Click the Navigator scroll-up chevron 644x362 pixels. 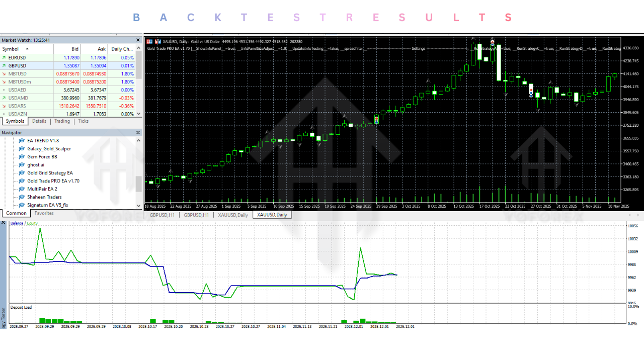(137, 140)
